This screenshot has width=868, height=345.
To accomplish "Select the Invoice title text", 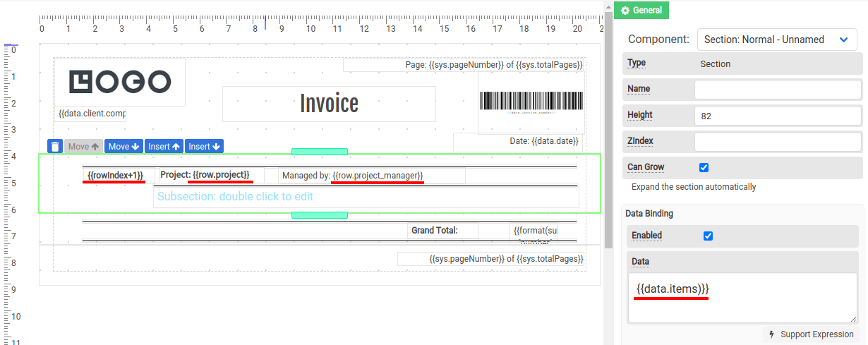I will pos(329,104).
